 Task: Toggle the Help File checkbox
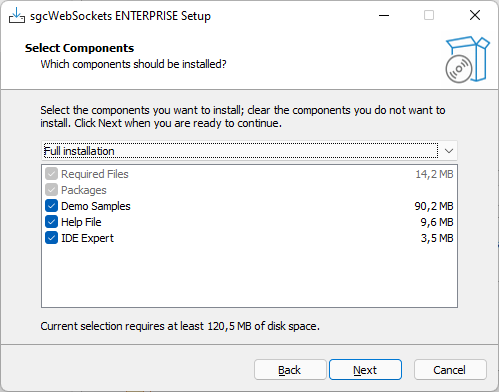tap(51, 222)
